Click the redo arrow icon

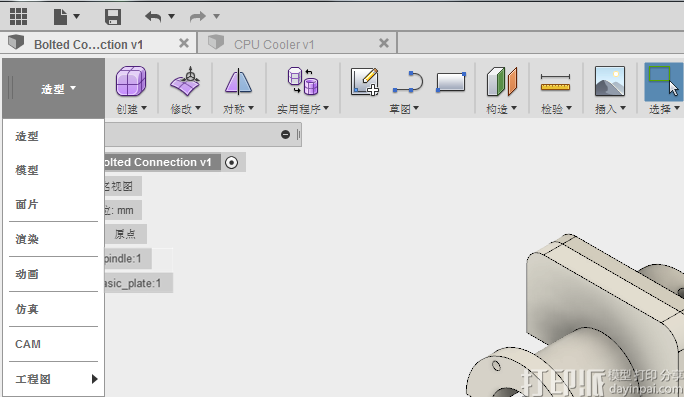198,17
